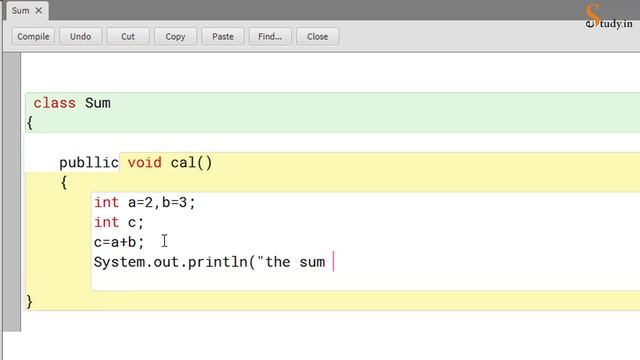The width and height of the screenshot is (640, 360).
Task: Open the Find... dialog
Action: (x=270, y=37)
